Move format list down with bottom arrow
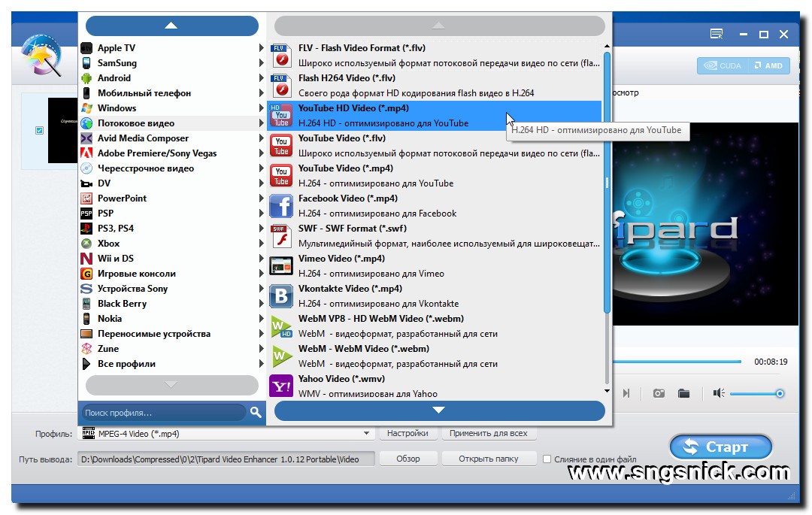 tap(439, 410)
